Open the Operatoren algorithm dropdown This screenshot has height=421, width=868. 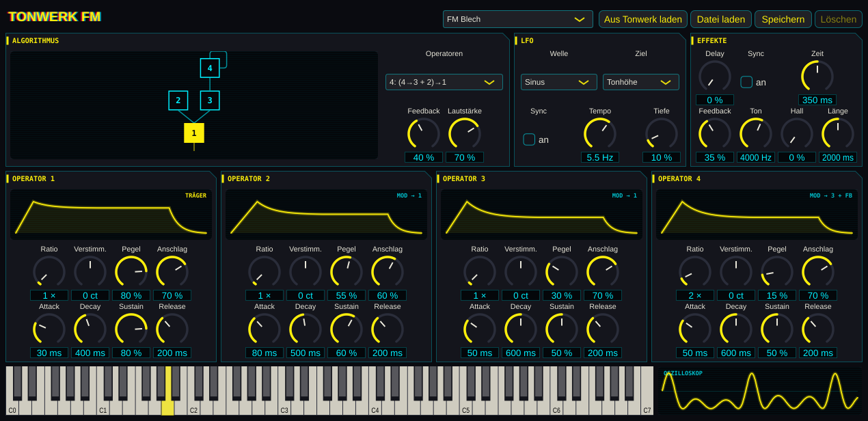pyautogui.click(x=444, y=82)
